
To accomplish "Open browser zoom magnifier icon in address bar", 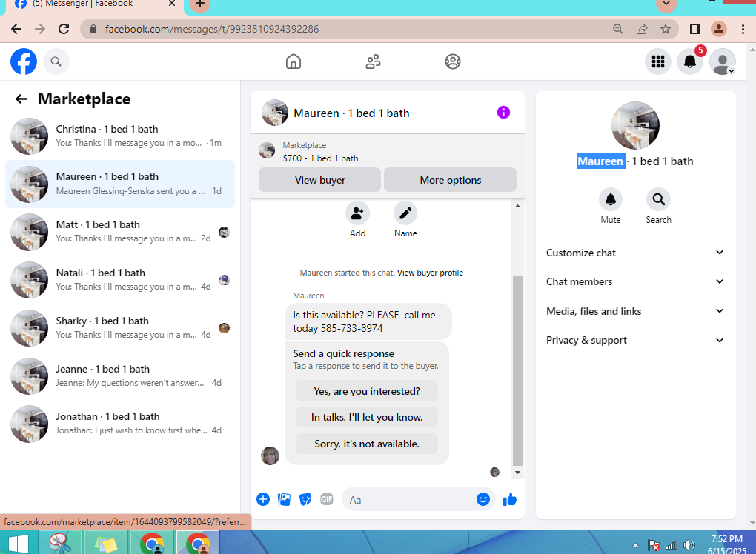I will click(617, 29).
